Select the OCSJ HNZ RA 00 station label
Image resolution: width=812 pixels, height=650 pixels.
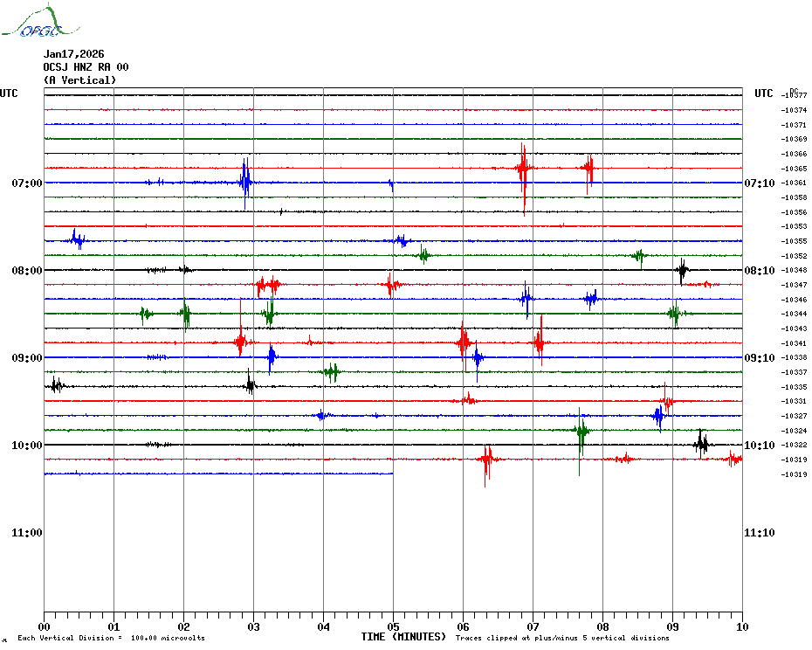(86, 67)
